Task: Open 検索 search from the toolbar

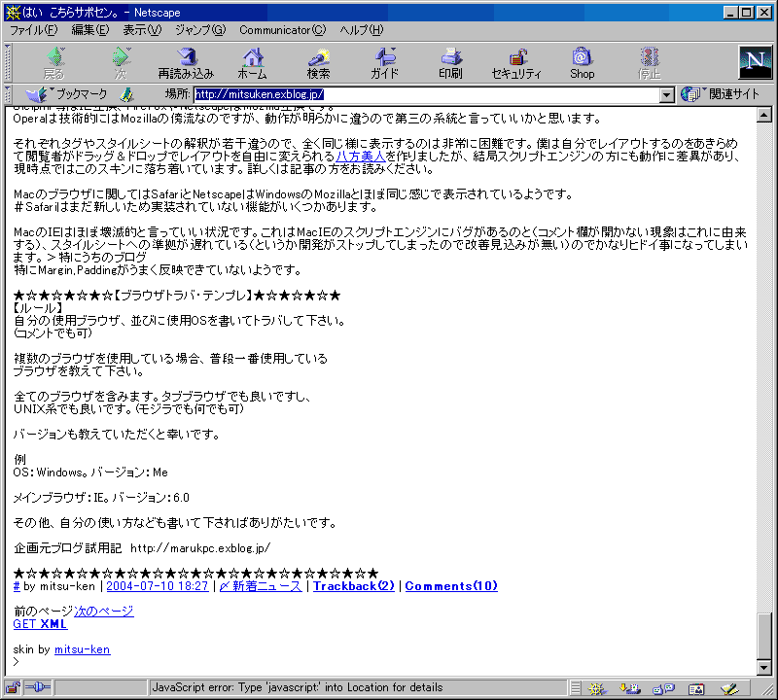Action: [x=319, y=63]
